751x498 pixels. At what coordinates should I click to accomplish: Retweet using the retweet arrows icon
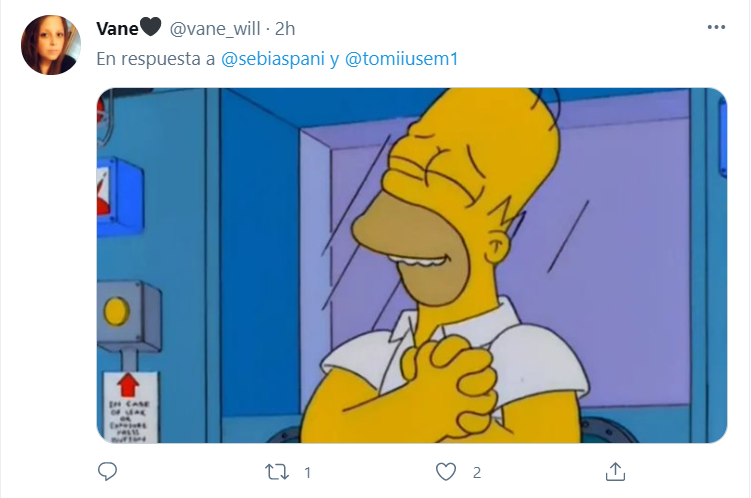pos(277,472)
